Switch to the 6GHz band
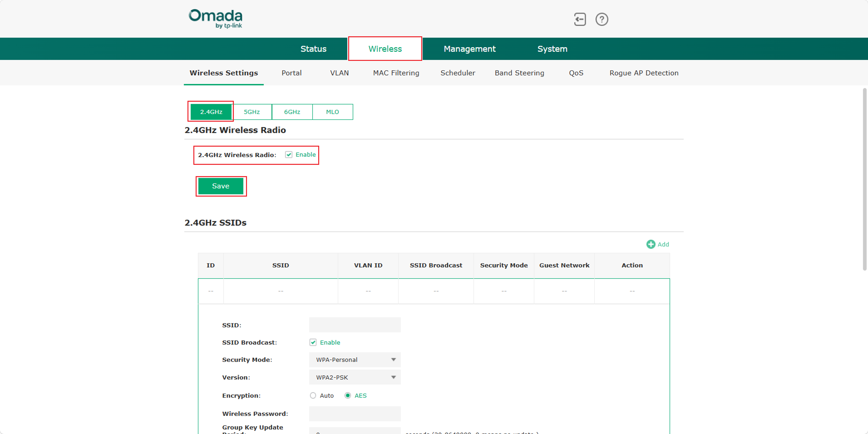This screenshot has height=434, width=868. [x=292, y=112]
